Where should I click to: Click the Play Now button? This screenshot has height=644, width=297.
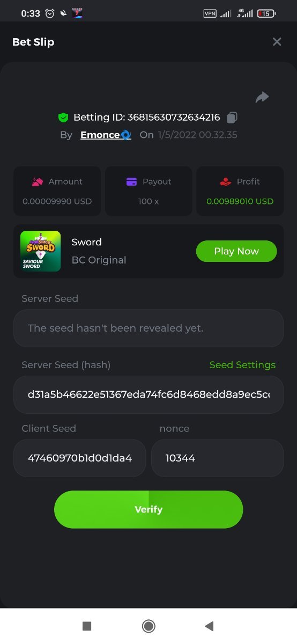[236, 251]
